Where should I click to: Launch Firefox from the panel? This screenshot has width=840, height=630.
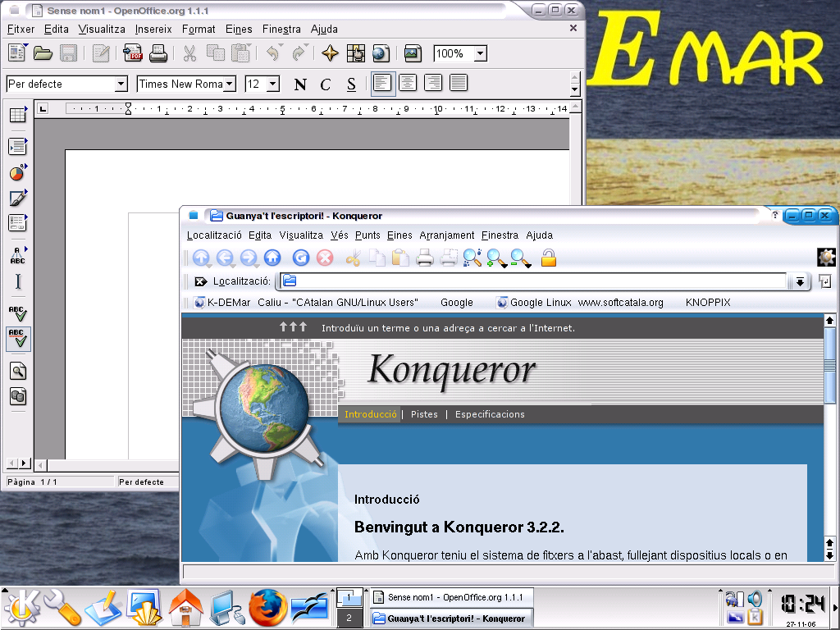[267, 608]
